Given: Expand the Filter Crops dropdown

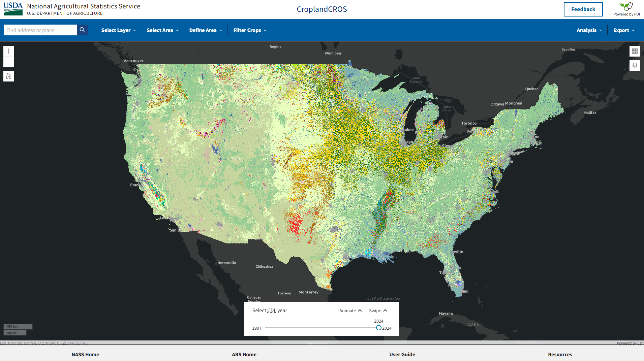Looking at the screenshot, I should pyautogui.click(x=250, y=30).
